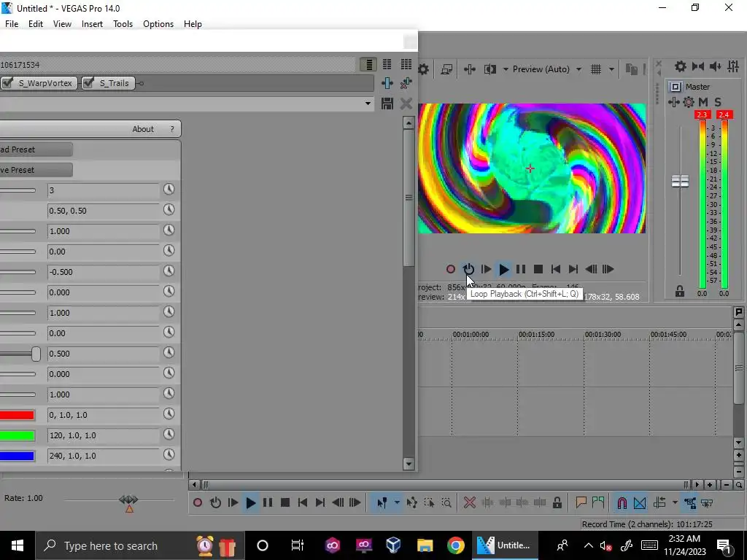Toggle animate clock beside the -0.500 value
The width and height of the screenshot is (747, 560).
[169, 271]
